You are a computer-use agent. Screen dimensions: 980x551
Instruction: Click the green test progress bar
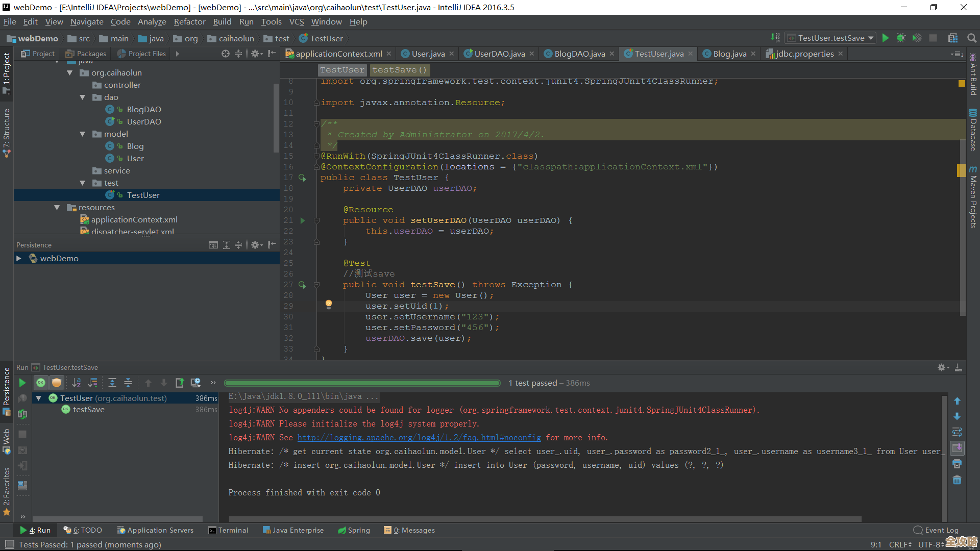[x=362, y=383]
